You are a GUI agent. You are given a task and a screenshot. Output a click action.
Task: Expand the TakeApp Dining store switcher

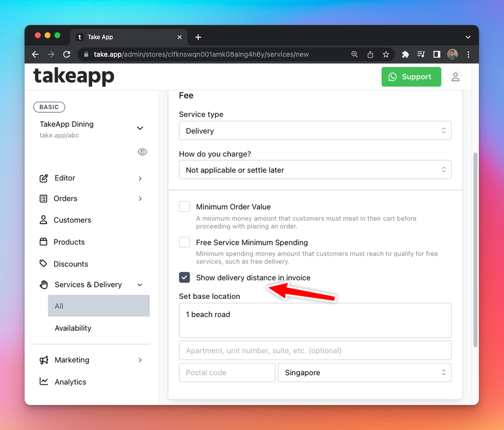[140, 128]
